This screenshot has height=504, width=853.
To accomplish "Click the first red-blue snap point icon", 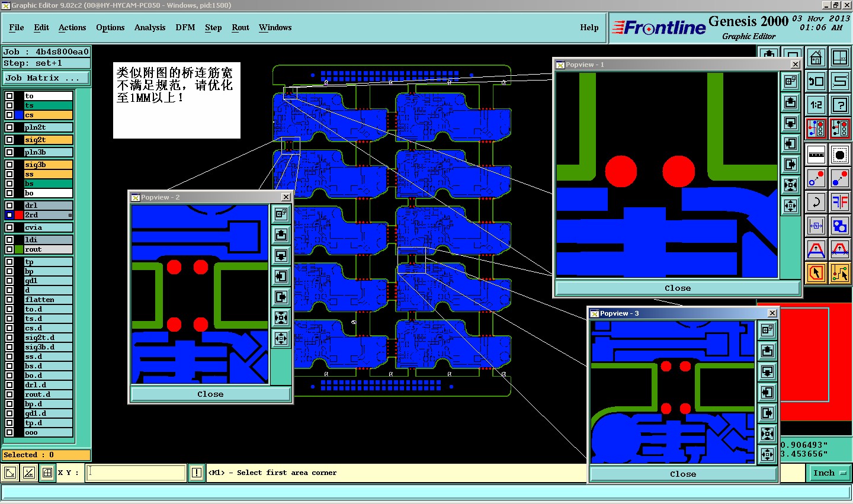I will [816, 178].
